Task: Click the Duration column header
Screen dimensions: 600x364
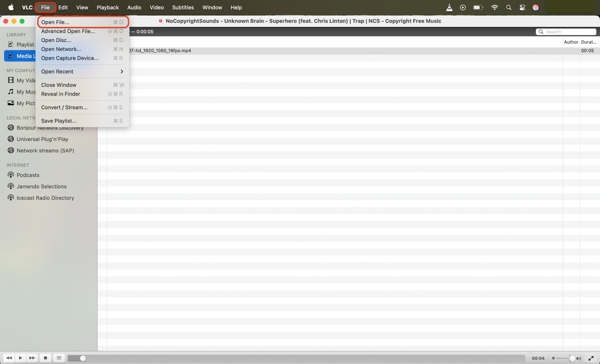Action: pos(589,42)
